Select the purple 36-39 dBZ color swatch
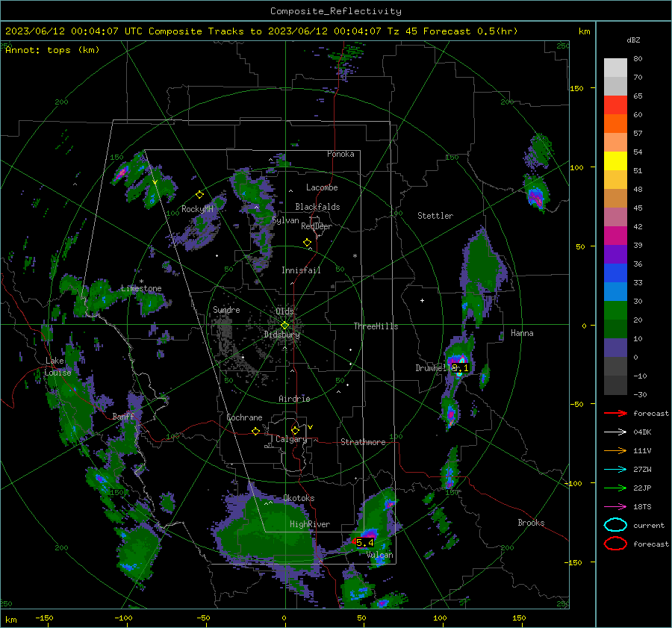Viewport: 672px width, 628px height. [x=615, y=255]
